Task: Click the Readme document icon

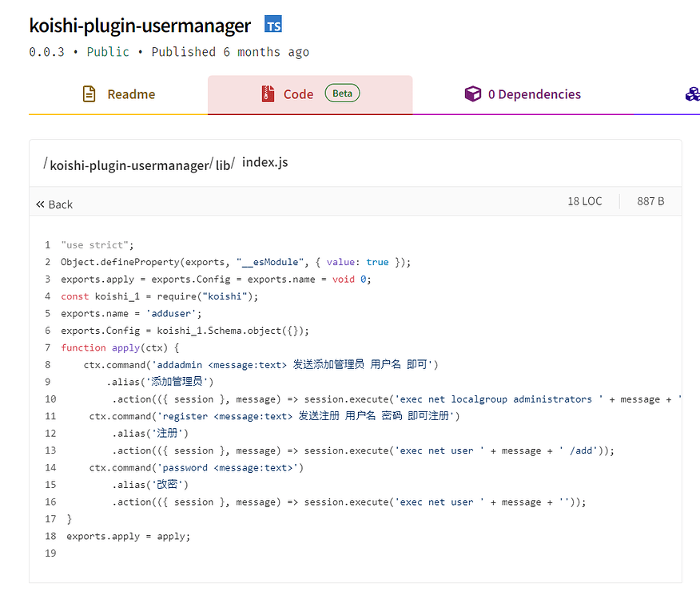Action: click(89, 94)
